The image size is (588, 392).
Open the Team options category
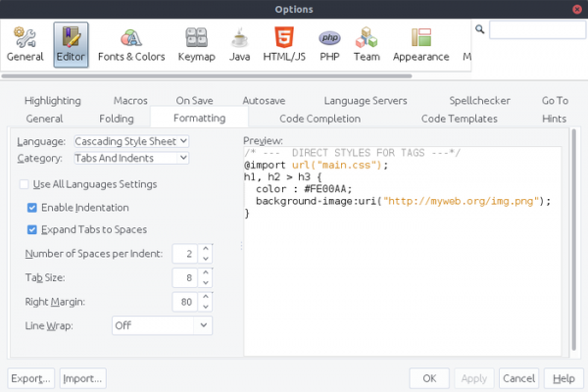tap(367, 45)
